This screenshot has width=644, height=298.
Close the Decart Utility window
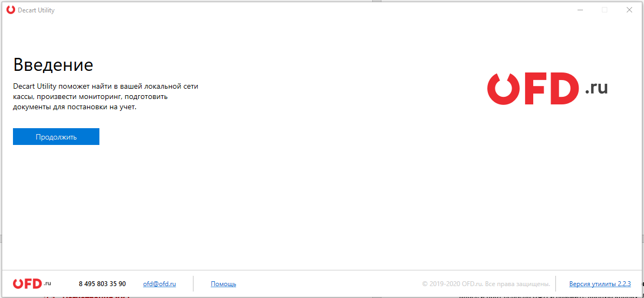coord(629,10)
